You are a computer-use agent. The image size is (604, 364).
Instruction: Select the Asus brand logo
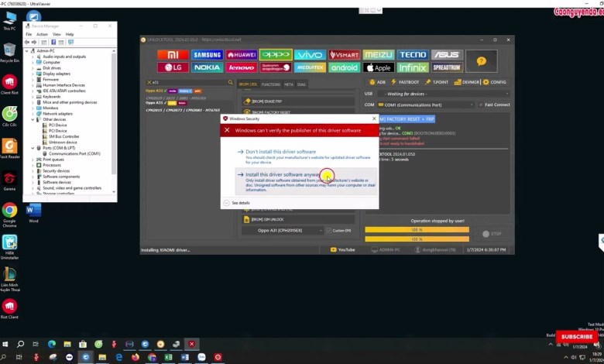pos(447,55)
